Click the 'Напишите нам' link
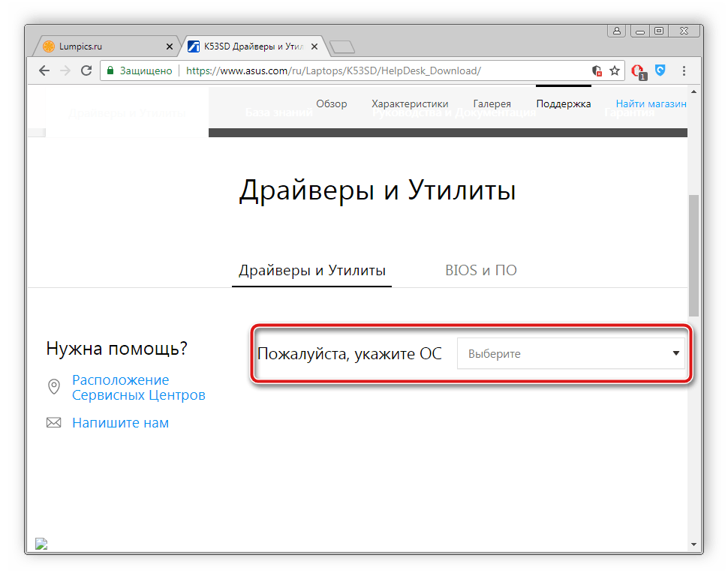728x579 pixels. [120, 423]
